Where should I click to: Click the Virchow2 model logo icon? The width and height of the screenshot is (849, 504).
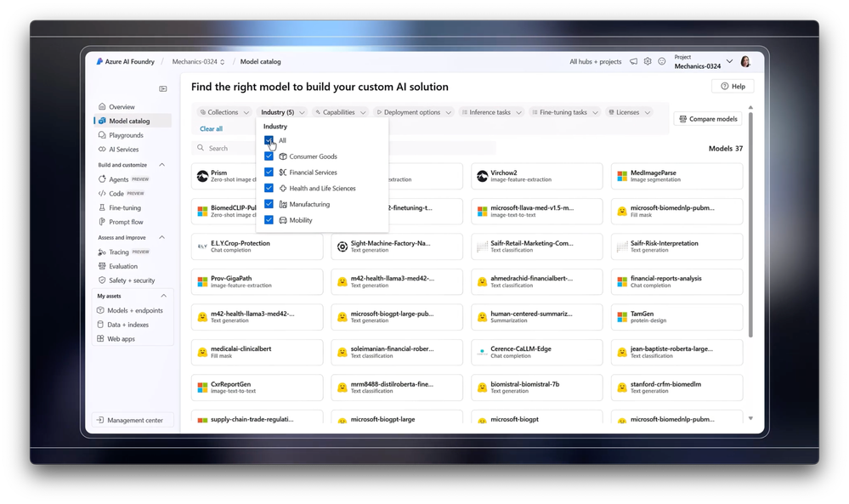pyautogui.click(x=482, y=176)
